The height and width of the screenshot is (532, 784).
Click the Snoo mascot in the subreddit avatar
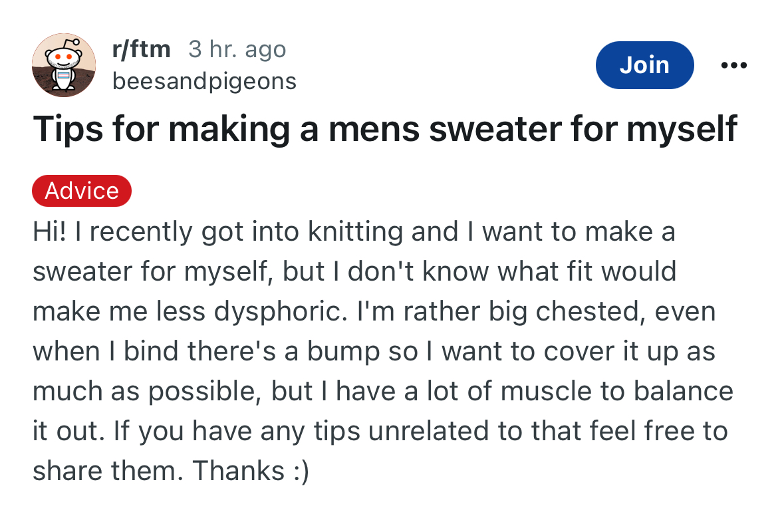(x=63, y=64)
